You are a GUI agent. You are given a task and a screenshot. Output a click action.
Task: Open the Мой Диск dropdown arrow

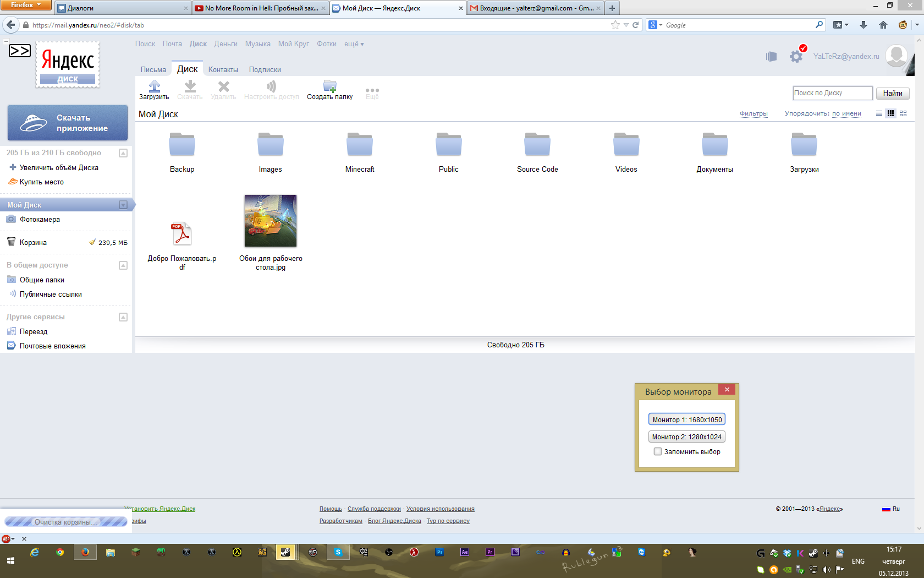tap(123, 205)
